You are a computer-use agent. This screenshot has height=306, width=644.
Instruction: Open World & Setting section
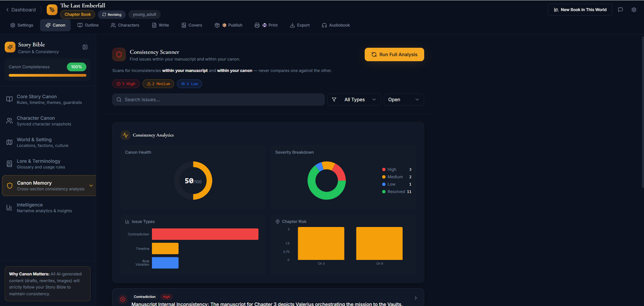click(x=48, y=142)
